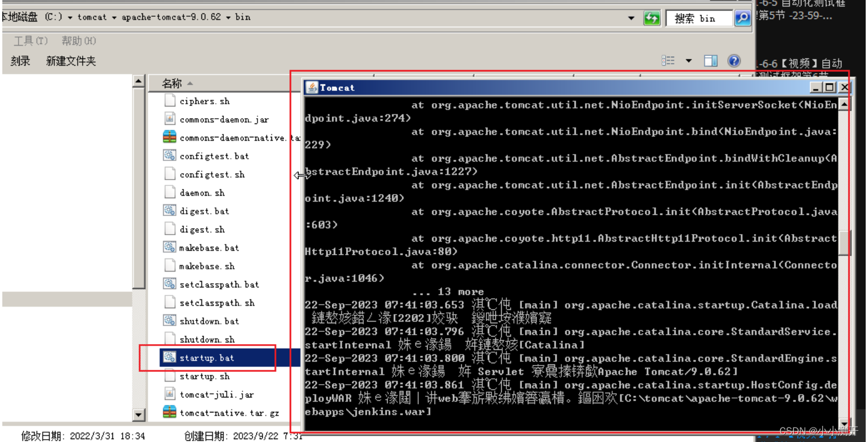Screen dimensions: 868x442
Task: Open the address bar history dropdown
Action: 631,18
